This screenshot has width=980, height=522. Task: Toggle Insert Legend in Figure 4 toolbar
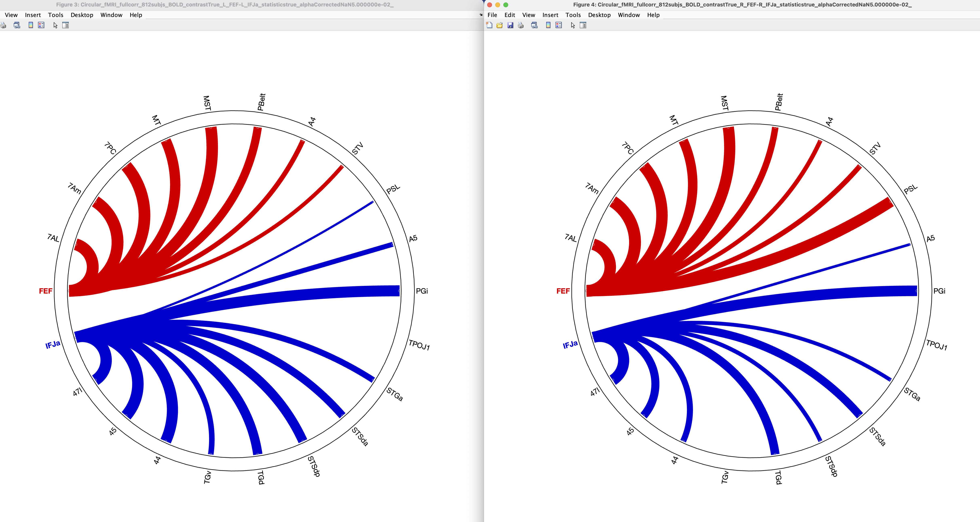pyautogui.click(x=559, y=25)
